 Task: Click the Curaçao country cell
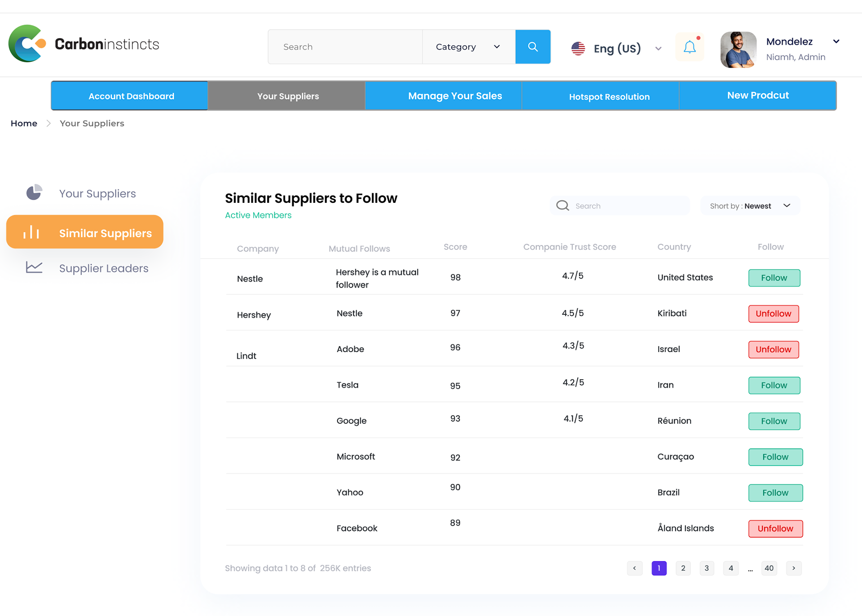[676, 457]
